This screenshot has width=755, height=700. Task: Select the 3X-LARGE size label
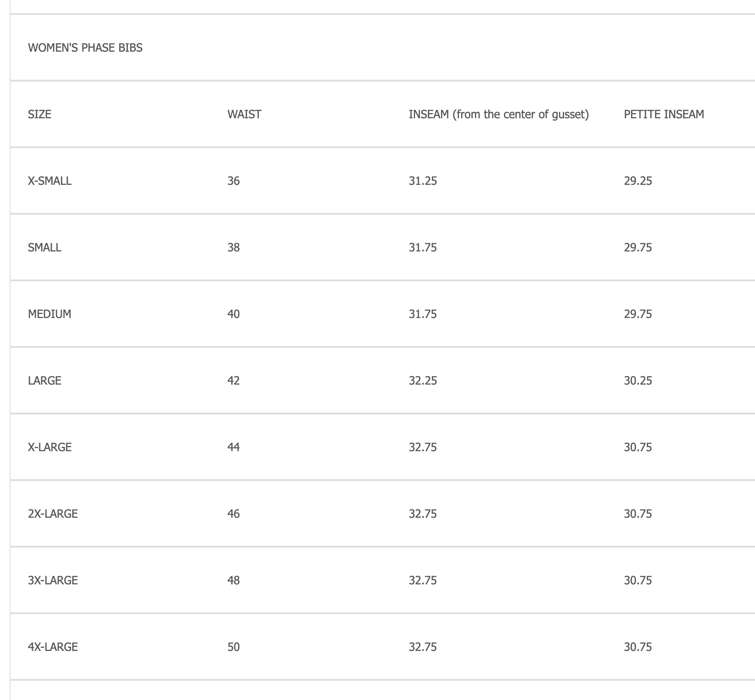53,580
